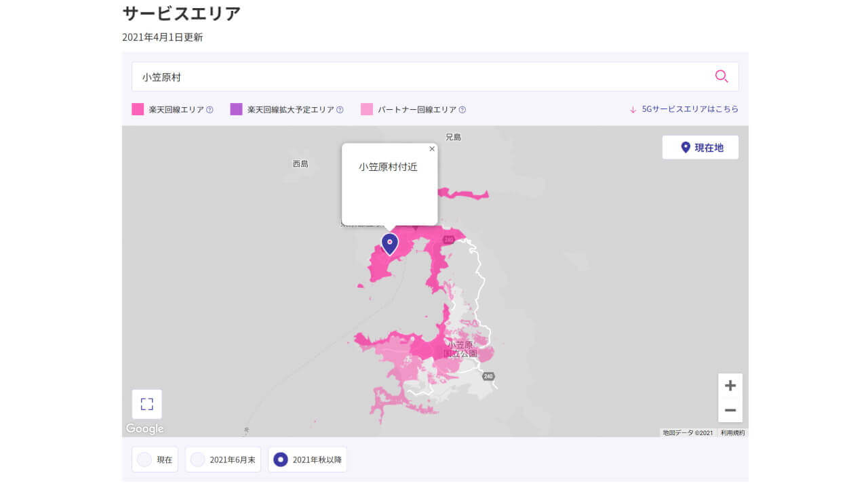This screenshot has height=488, width=868.
Task: Click the 小笠原村付近 label in the popup
Action: [x=387, y=165]
